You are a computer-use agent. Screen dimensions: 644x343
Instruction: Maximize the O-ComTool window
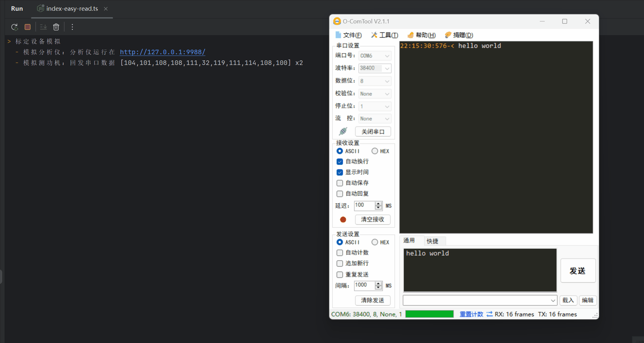click(565, 21)
